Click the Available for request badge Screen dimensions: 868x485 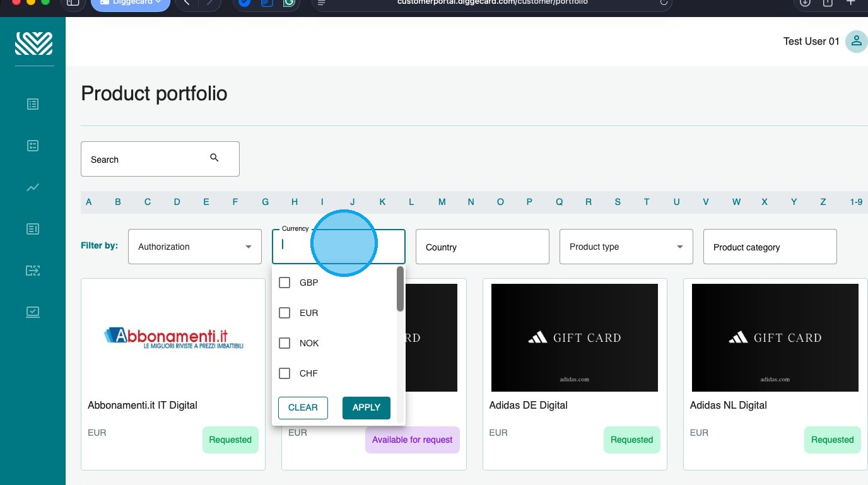click(413, 440)
